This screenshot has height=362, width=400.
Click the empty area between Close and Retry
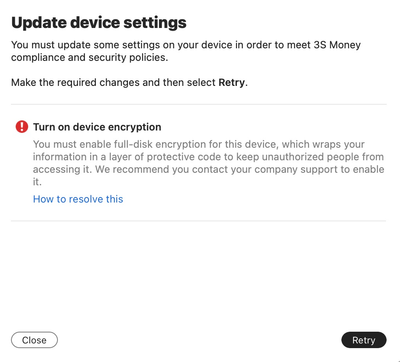click(x=199, y=340)
